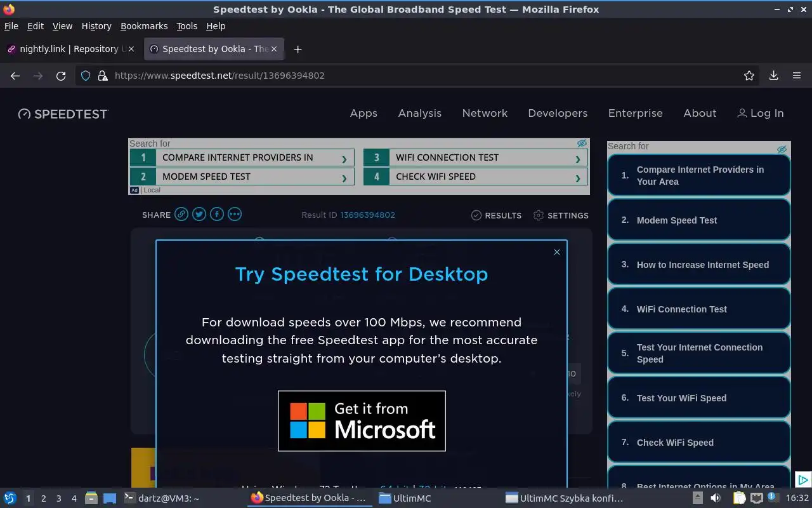This screenshot has height=508, width=812.
Task: Open sidebar item 4 'WiFi Connection Test'
Action: (x=699, y=309)
